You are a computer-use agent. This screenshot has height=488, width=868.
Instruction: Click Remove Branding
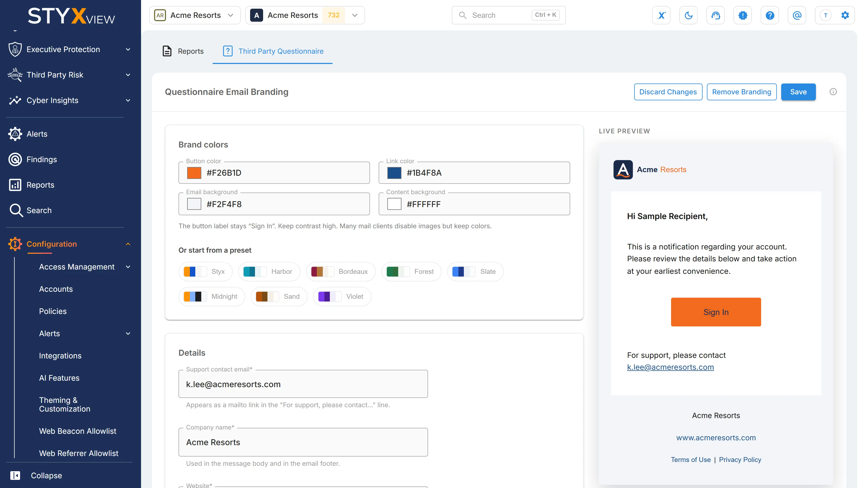click(x=741, y=92)
